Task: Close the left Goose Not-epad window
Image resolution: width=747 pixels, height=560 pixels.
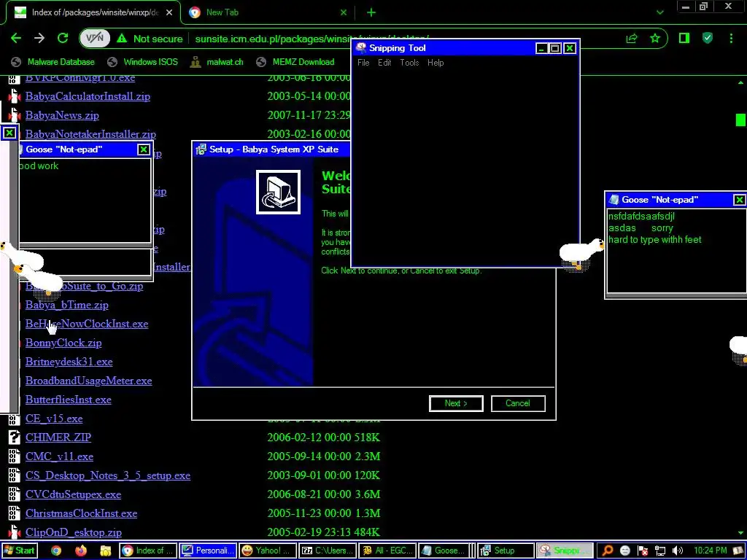Action: (144, 149)
